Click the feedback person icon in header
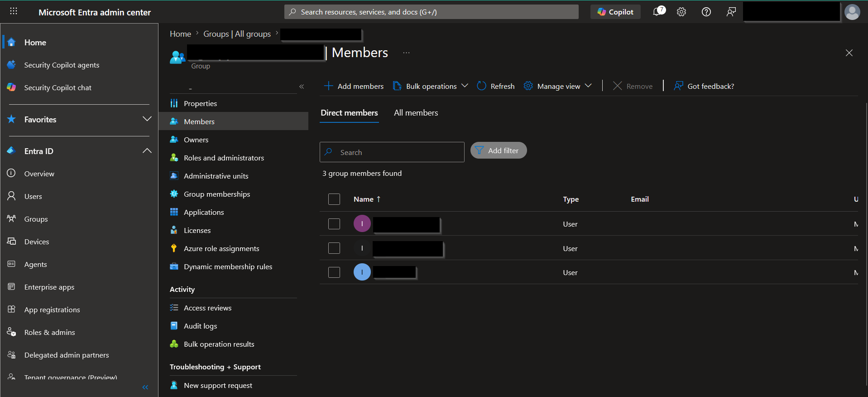The height and width of the screenshot is (397, 868). point(731,12)
